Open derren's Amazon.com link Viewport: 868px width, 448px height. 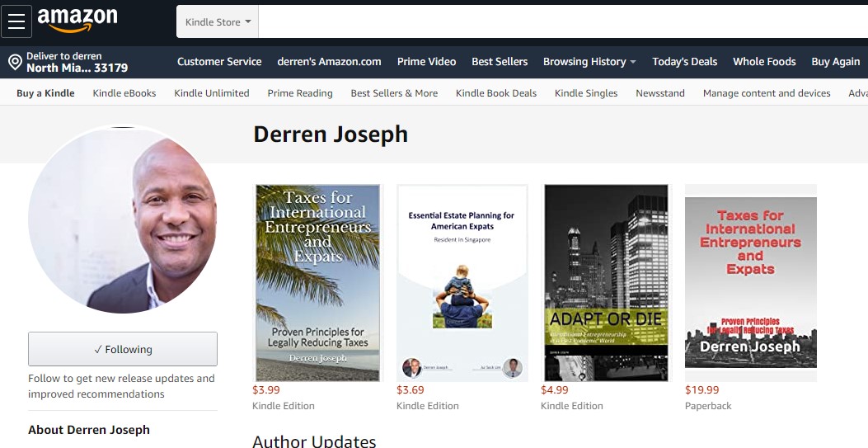pos(330,62)
